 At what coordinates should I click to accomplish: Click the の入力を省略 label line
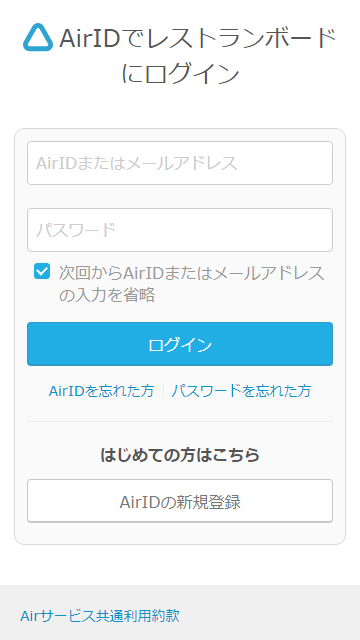tap(107, 295)
